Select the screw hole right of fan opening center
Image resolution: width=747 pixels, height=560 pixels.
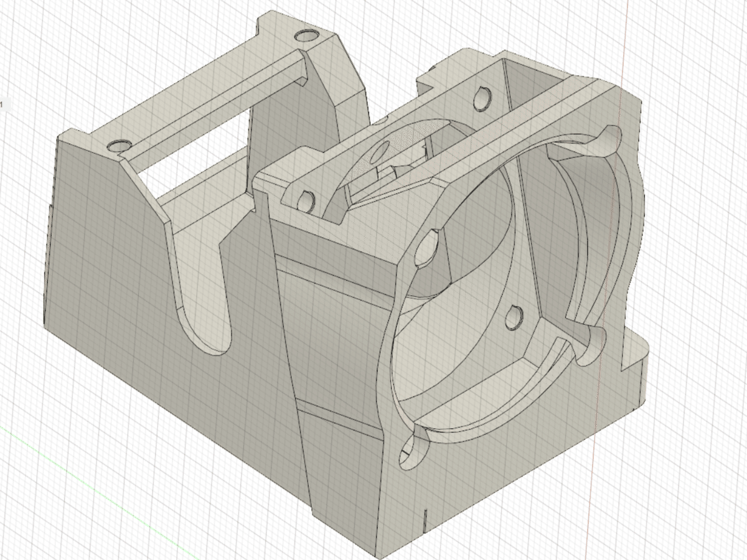514,318
